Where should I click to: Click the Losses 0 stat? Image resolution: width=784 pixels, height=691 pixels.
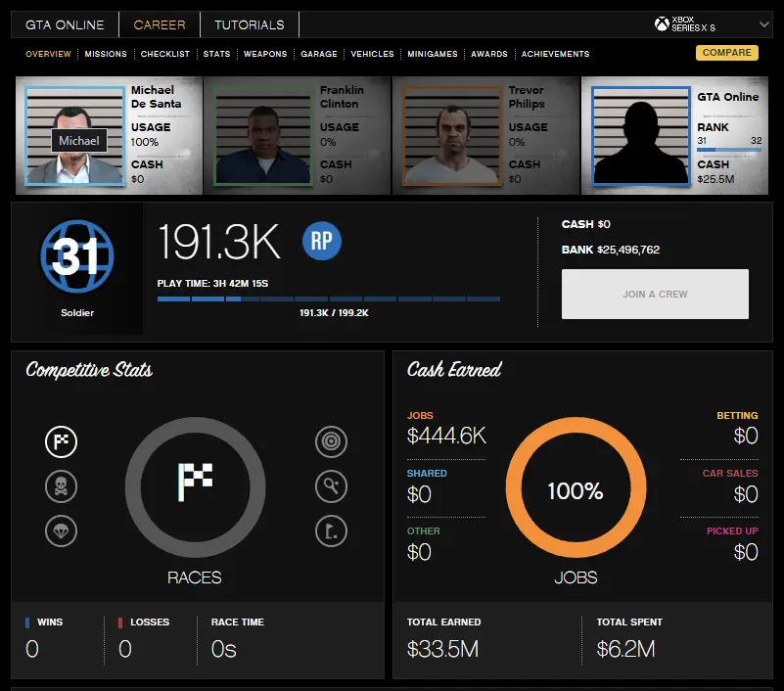(x=144, y=639)
